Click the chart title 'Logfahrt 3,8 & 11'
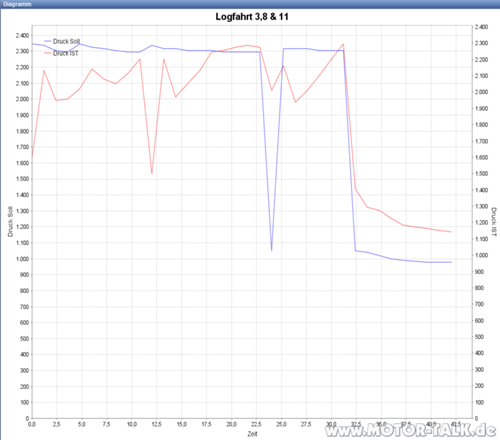Image resolution: width=500 pixels, height=440 pixels. [252, 17]
